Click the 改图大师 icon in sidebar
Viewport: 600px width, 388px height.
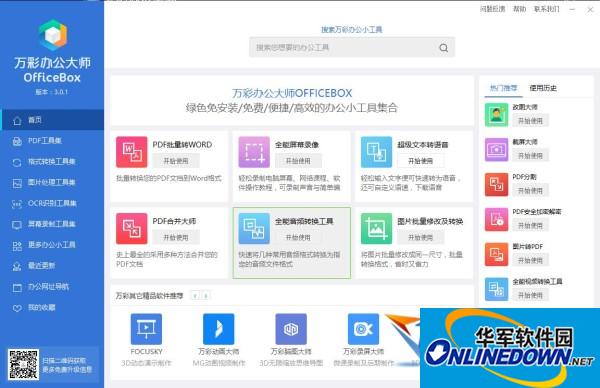(x=496, y=115)
